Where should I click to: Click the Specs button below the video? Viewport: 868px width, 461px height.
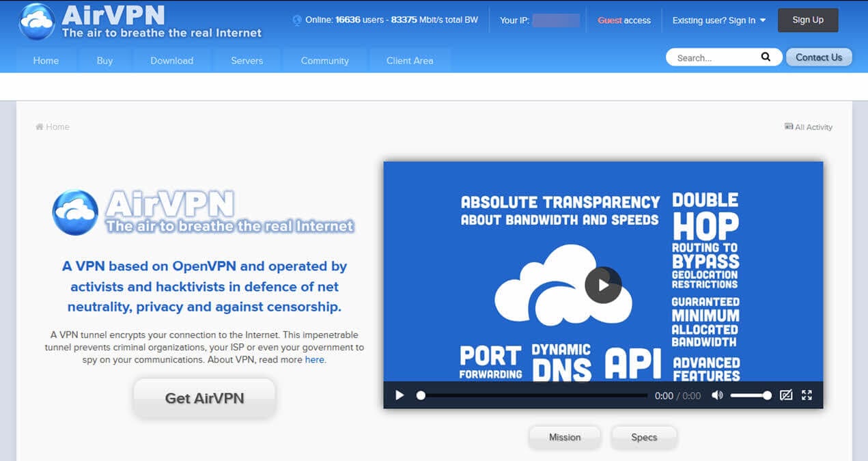(644, 437)
